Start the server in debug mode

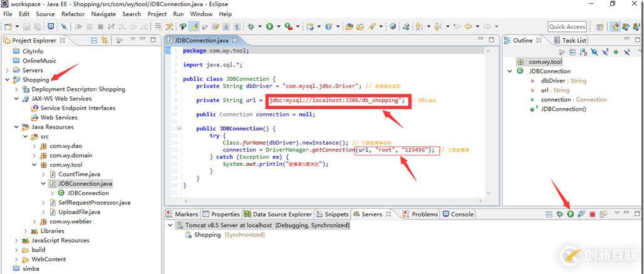[x=559, y=214]
